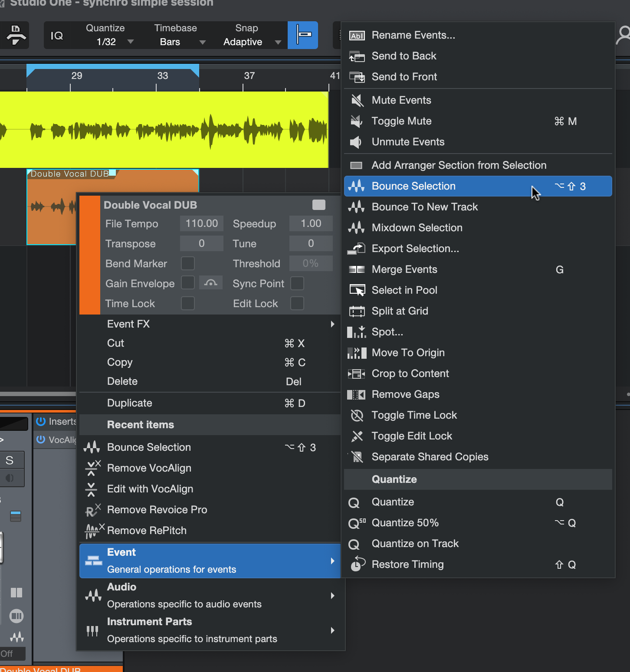
Task: Click the S solo button on the channel
Action: click(10, 460)
